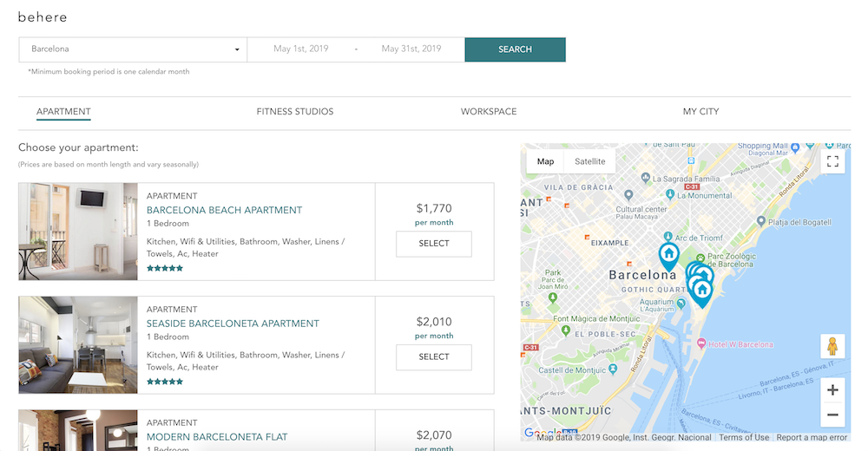The height and width of the screenshot is (451, 868).
Task: Click the L'Aquarium map marker
Action: [x=681, y=304]
